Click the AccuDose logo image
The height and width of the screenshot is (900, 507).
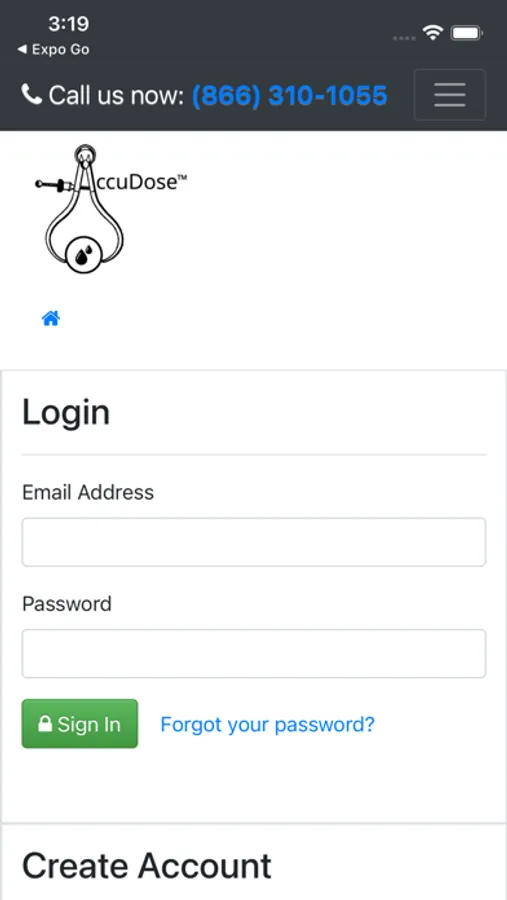[111, 209]
